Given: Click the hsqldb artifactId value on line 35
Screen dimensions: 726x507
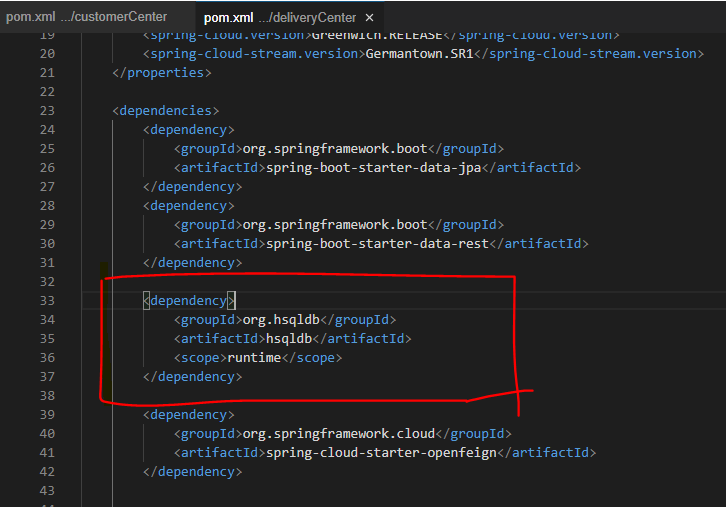Looking at the screenshot, I should pos(289,338).
